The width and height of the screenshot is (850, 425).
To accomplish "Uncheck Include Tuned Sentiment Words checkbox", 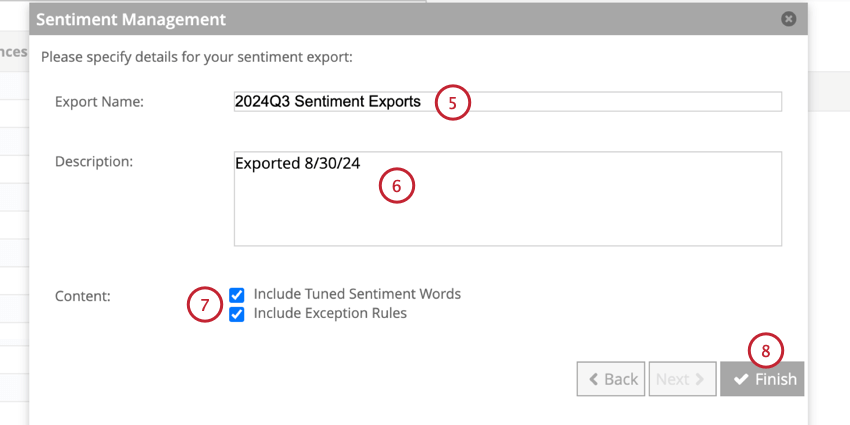I will 237,295.
